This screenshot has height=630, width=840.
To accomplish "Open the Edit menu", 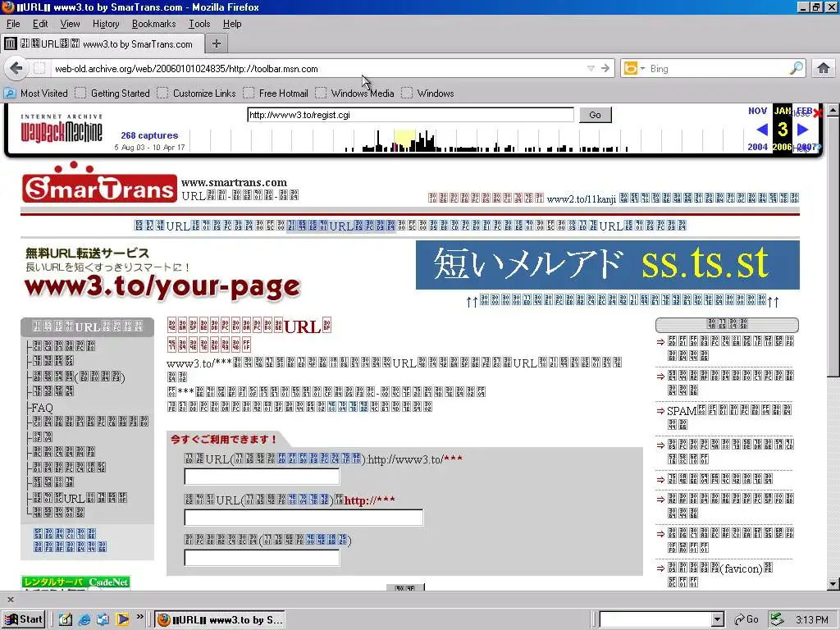I will click(x=40, y=24).
